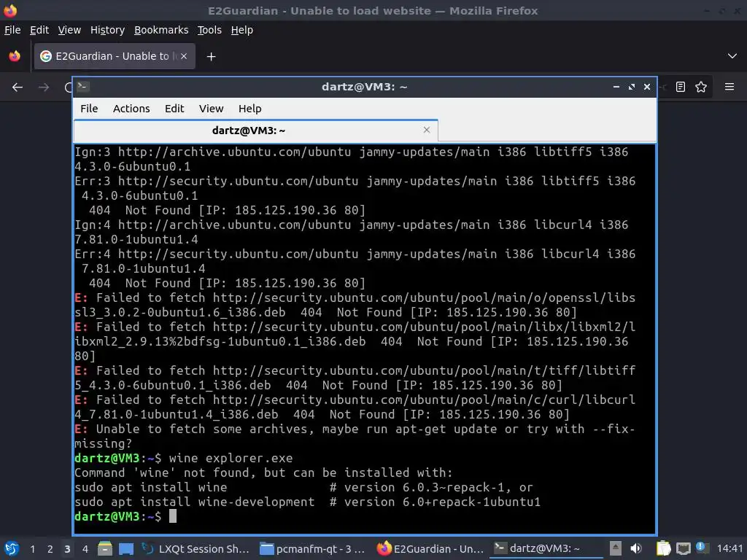Open Firefox Edit menu
The height and width of the screenshot is (560, 747).
pos(39,30)
